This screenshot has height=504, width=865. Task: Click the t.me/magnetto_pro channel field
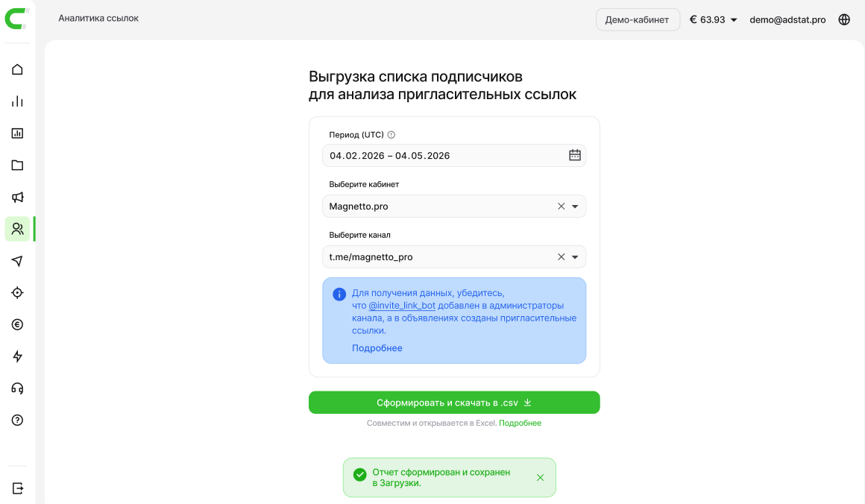tap(454, 257)
